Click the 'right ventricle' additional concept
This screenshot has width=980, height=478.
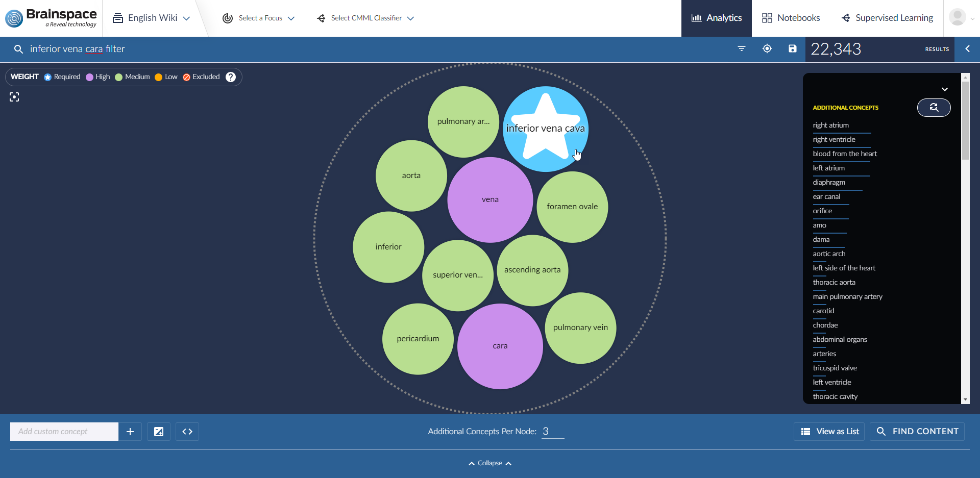(834, 140)
